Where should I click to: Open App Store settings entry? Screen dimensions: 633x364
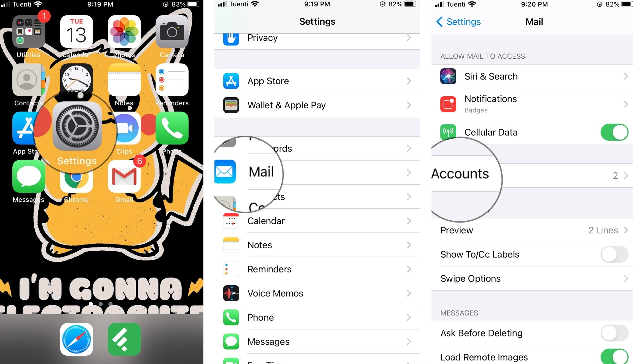[317, 81]
